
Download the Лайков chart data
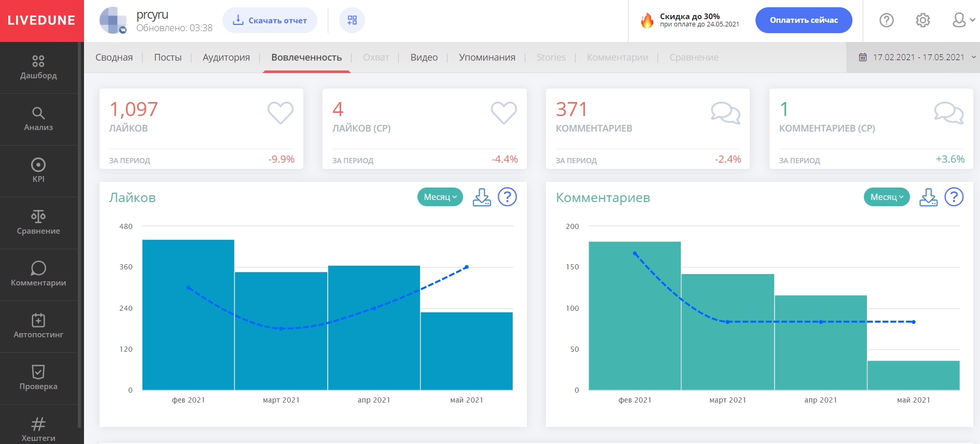[x=482, y=197]
